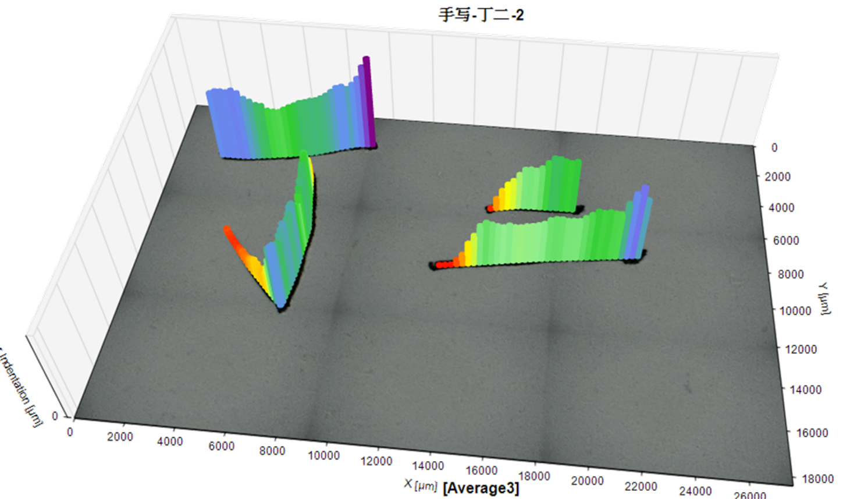Click the red dots starting the long horizontal stroke
The height and width of the screenshot is (499, 868).
(x=444, y=265)
